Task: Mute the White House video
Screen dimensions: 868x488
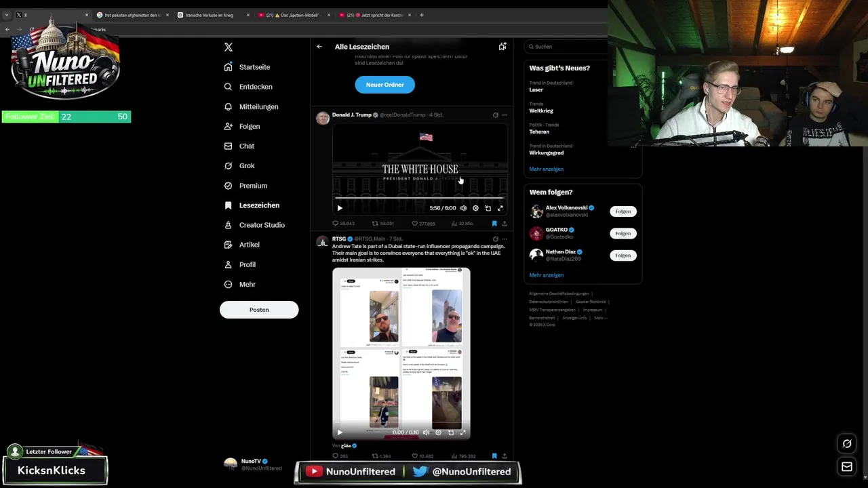Action: tap(463, 208)
